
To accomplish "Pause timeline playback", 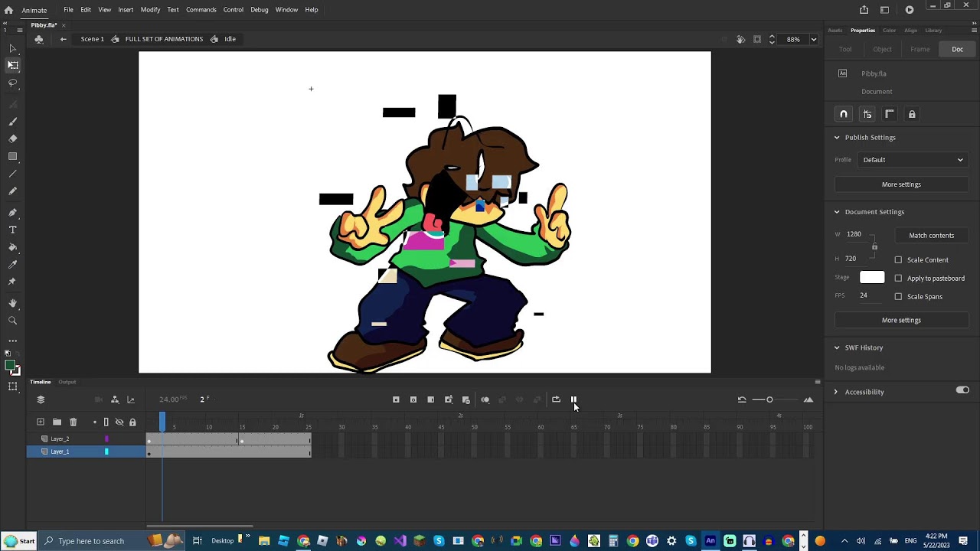I will 573,399.
